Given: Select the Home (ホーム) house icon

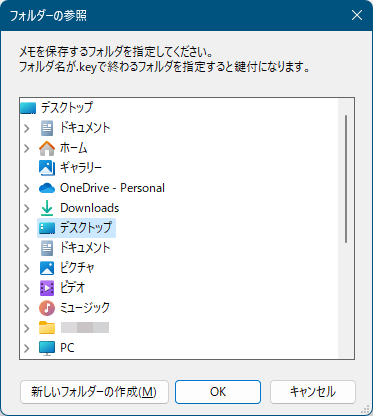Looking at the screenshot, I should (47, 148).
